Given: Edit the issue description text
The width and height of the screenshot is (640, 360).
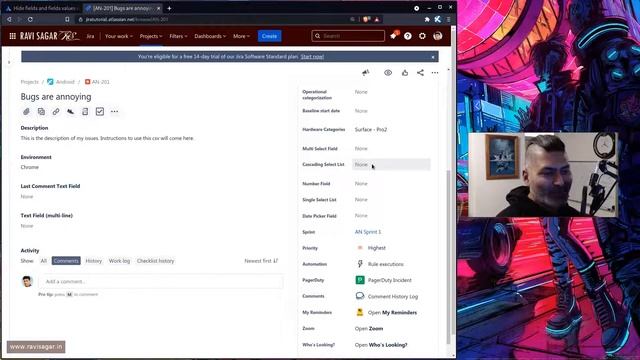Looking at the screenshot, I should point(107,138).
